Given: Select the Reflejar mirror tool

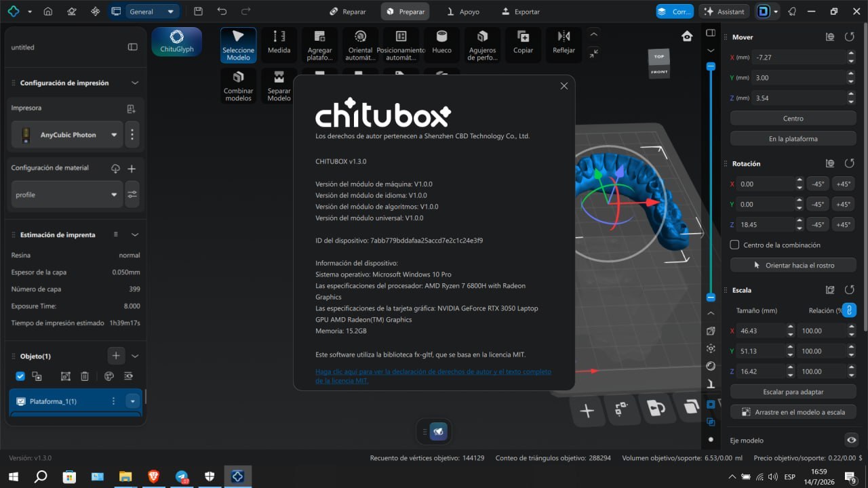Looking at the screenshot, I should [x=564, y=45].
